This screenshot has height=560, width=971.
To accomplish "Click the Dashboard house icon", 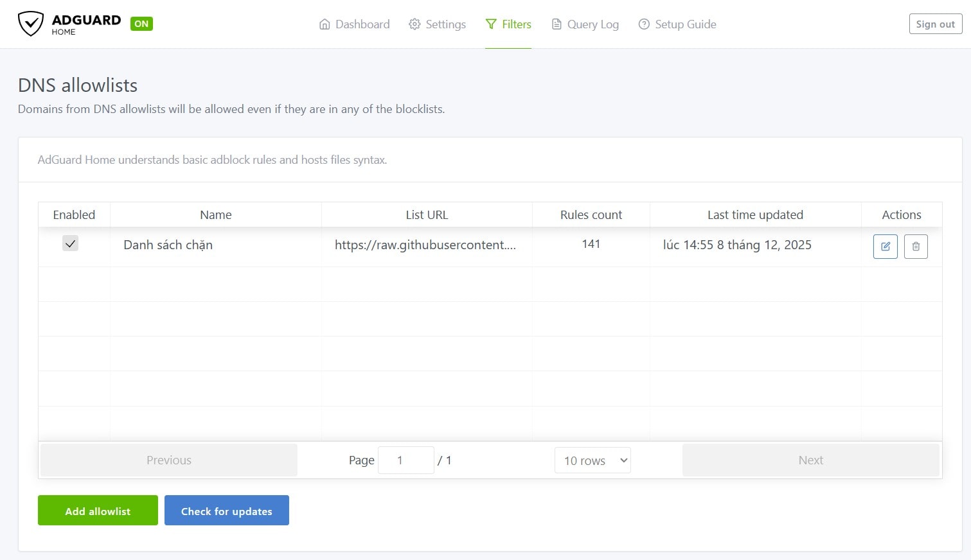I will (325, 24).
